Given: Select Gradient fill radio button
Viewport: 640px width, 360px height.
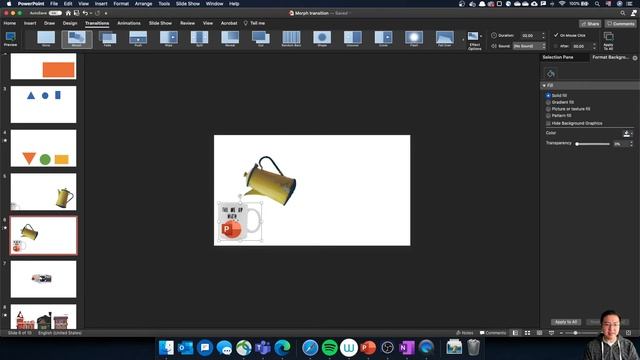Looking at the screenshot, I should pyautogui.click(x=548, y=102).
